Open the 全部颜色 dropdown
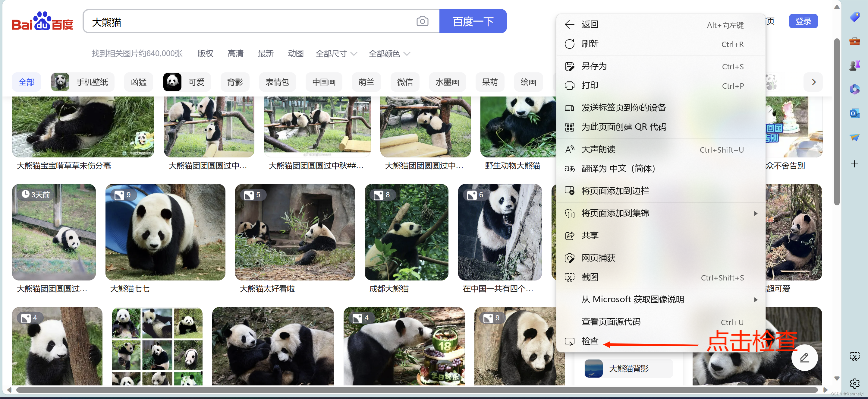The width and height of the screenshot is (868, 399). click(389, 54)
